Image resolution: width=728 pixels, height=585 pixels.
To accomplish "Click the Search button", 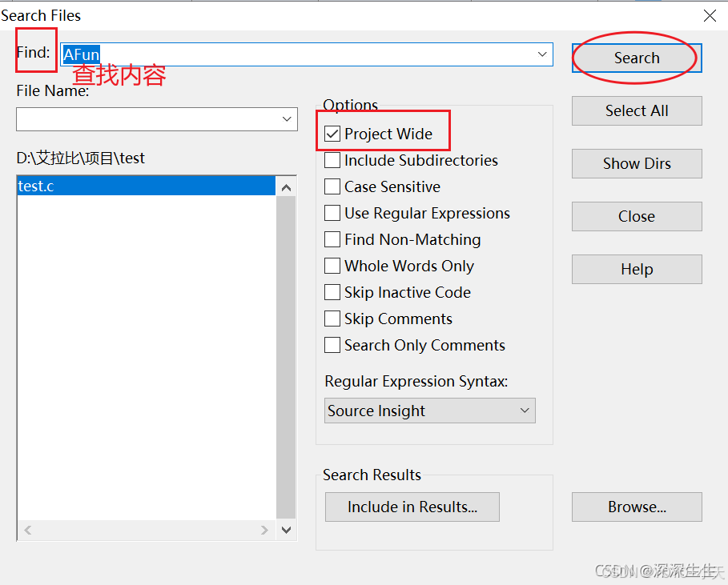I will pyautogui.click(x=637, y=58).
